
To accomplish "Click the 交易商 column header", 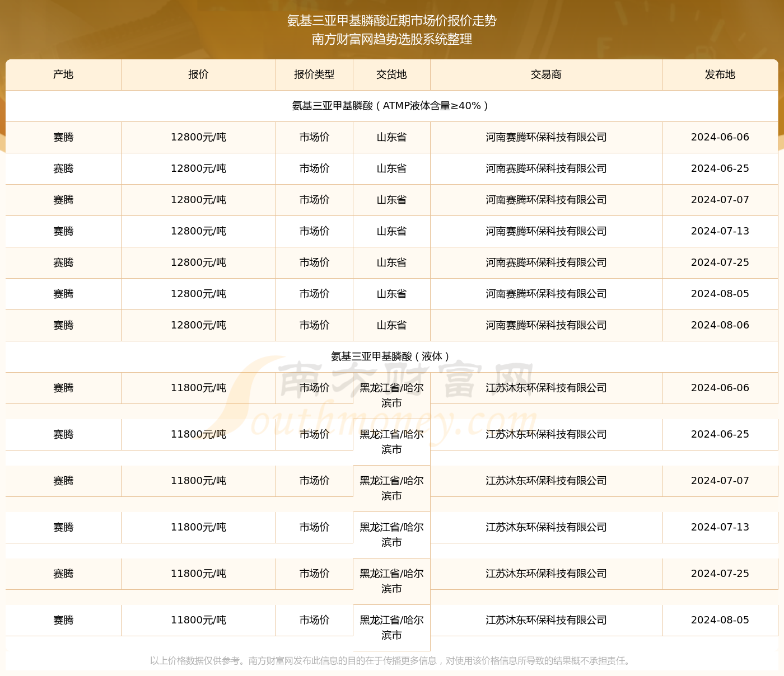I will pyautogui.click(x=546, y=74).
